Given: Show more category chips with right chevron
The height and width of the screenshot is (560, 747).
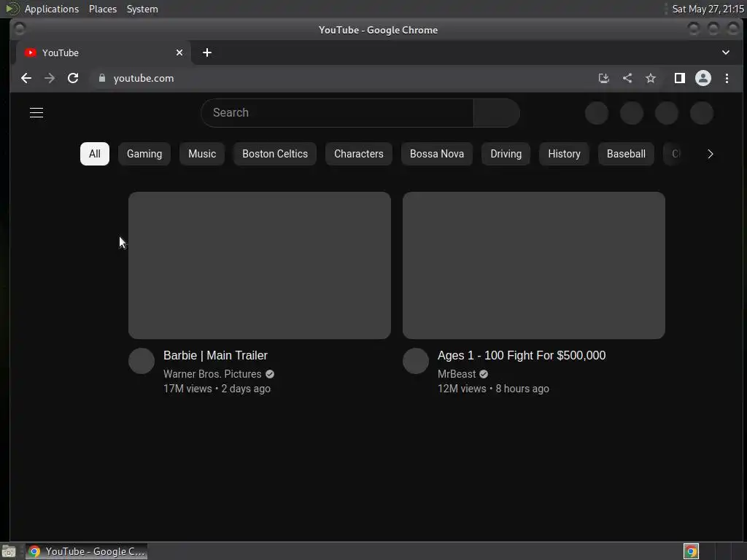Looking at the screenshot, I should (711, 154).
